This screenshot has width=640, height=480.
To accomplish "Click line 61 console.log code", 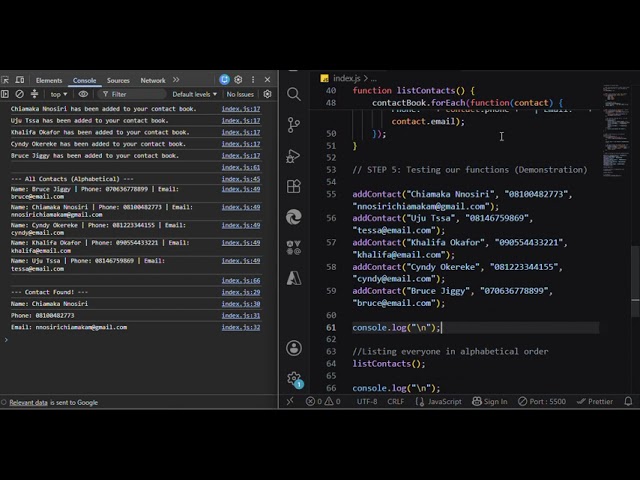I will 396,328.
